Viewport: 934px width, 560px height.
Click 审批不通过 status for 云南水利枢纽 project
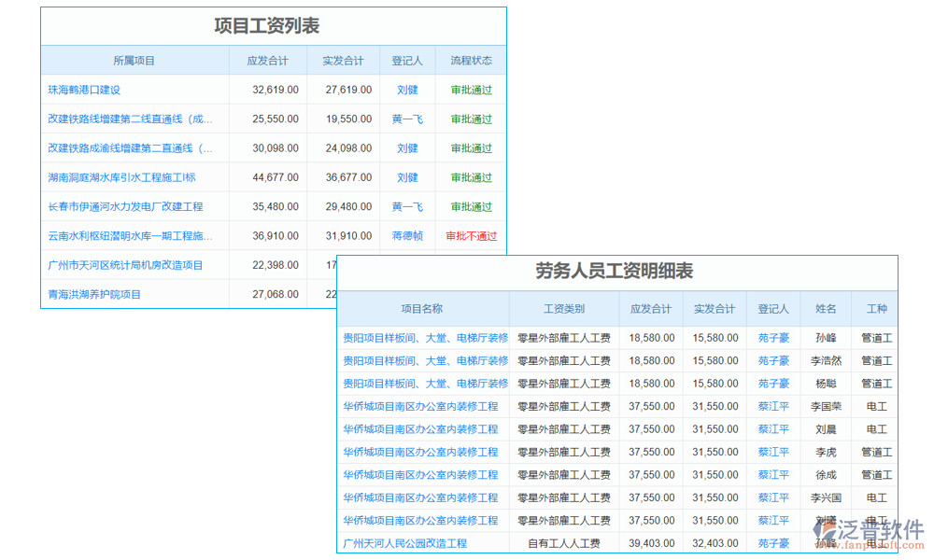pos(471,235)
